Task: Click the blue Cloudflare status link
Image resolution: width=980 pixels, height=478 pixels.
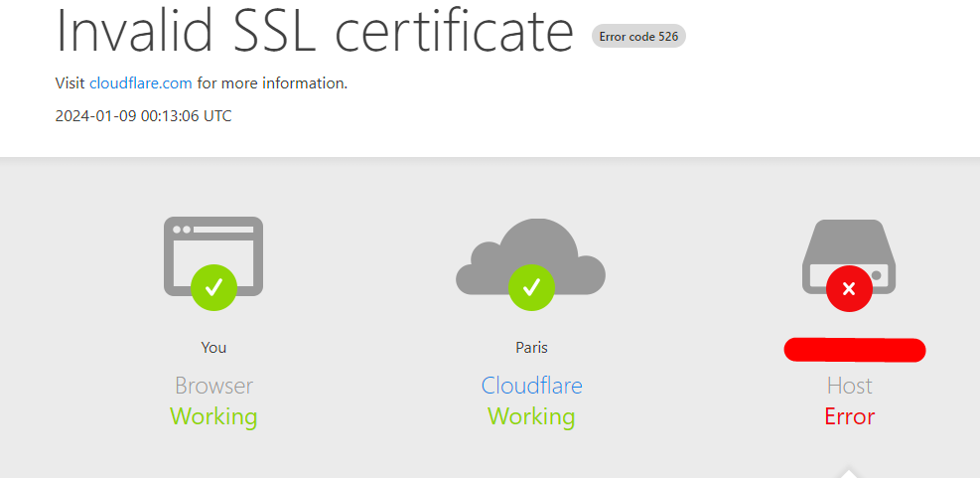Action: 531,386
